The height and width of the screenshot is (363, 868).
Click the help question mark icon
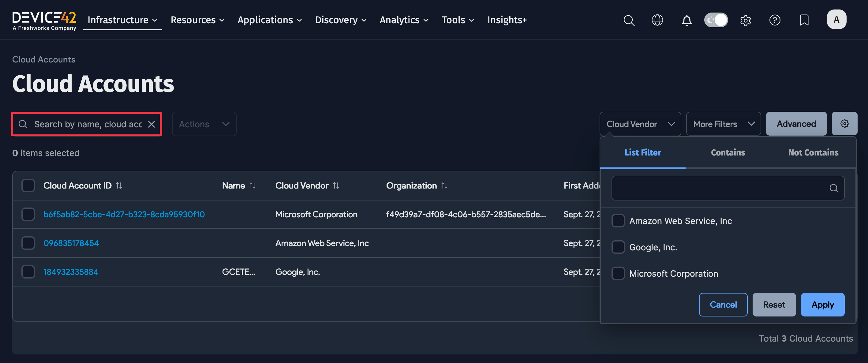click(775, 20)
